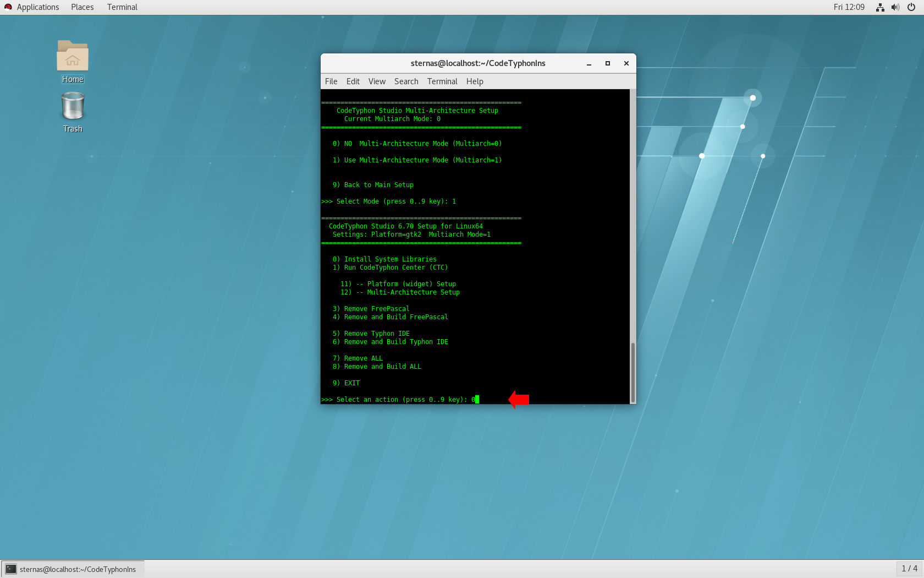Click '4) Remove and Build FreePascal' line

[x=391, y=317]
